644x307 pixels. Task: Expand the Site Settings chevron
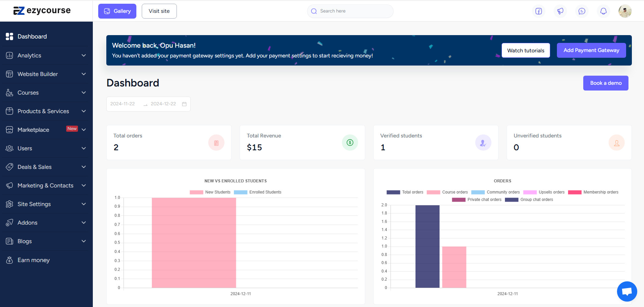[84, 204]
